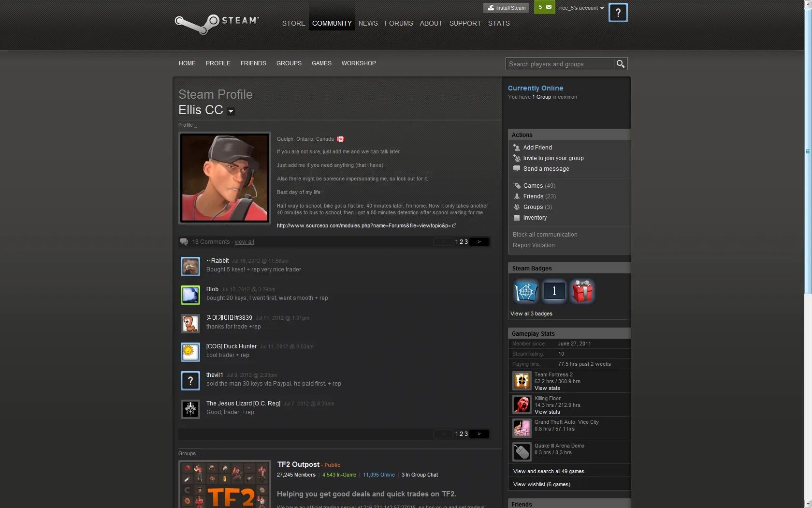Click Block all communication
Image resolution: width=812 pixels, height=508 pixels.
[x=545, y=235]
